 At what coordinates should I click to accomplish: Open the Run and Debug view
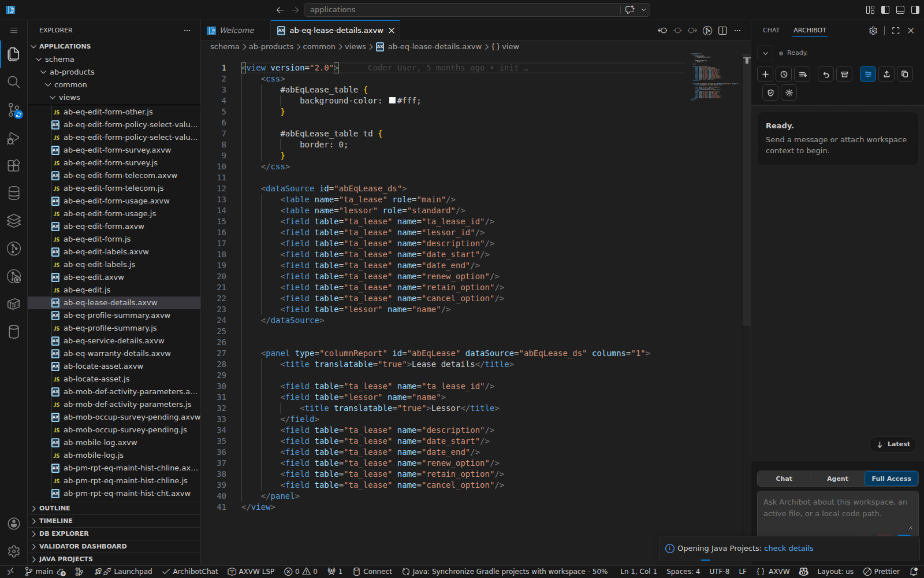coord(14,138)
